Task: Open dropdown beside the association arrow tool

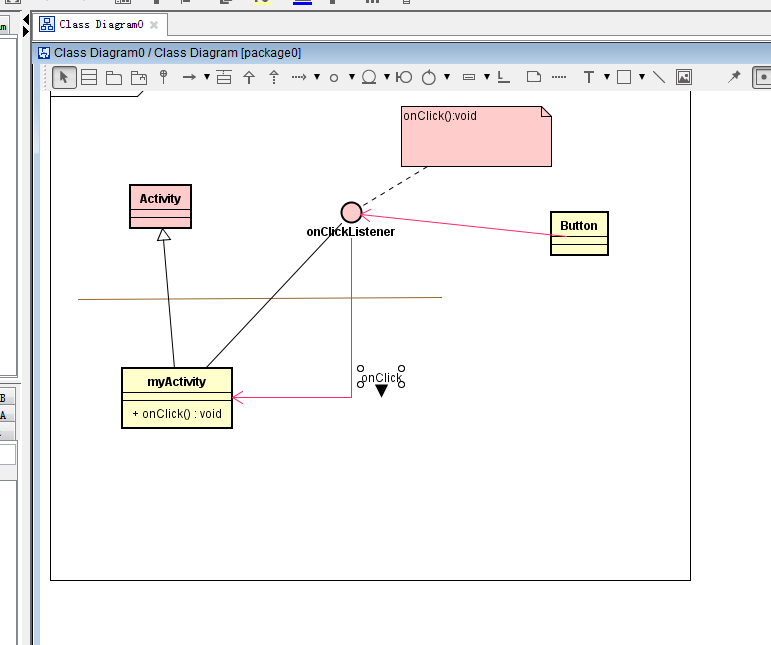Action: [x=206, y=77]
